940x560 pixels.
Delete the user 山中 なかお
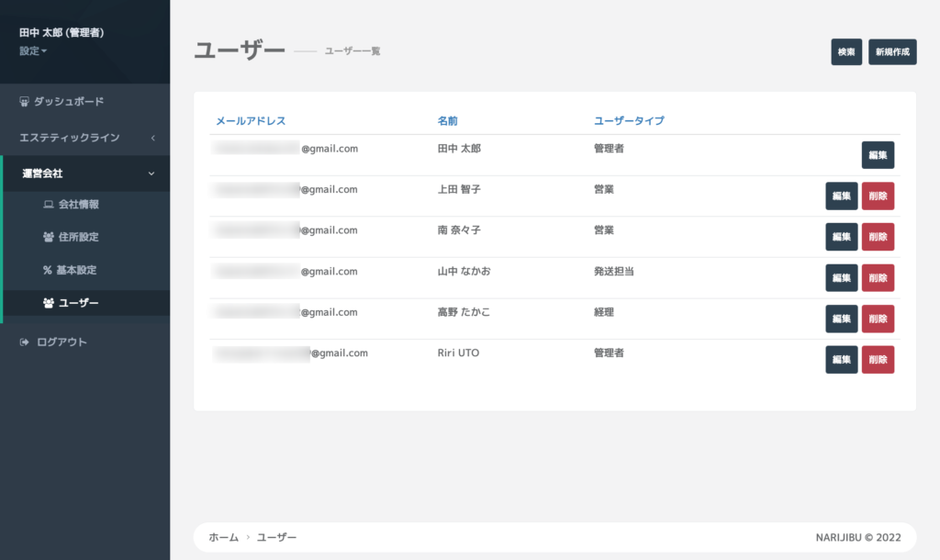[877, 277]
